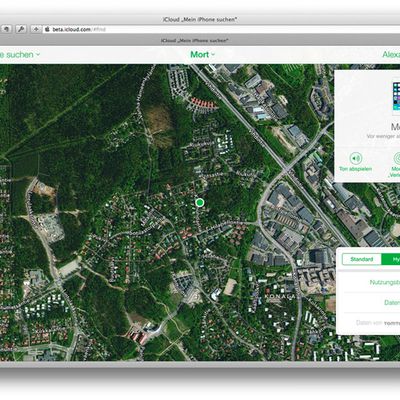Select the Hybrid map view segment
The width and height of the screenshot is (400, 400).
[391, 259]
